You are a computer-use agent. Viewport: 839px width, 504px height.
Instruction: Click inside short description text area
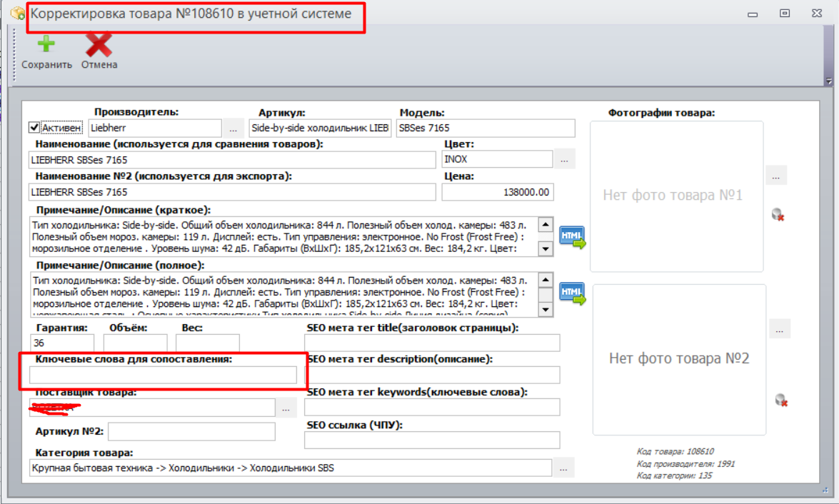click(x=283, y=236)
